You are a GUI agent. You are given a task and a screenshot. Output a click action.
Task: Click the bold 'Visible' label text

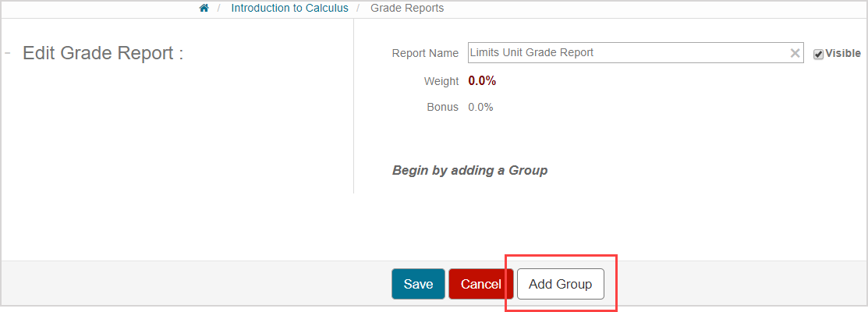pos(843,54)
